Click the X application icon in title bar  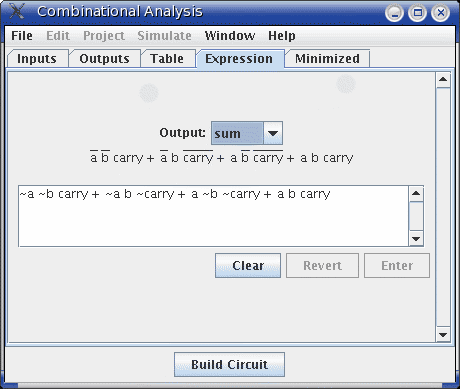[x=17, y=11]
